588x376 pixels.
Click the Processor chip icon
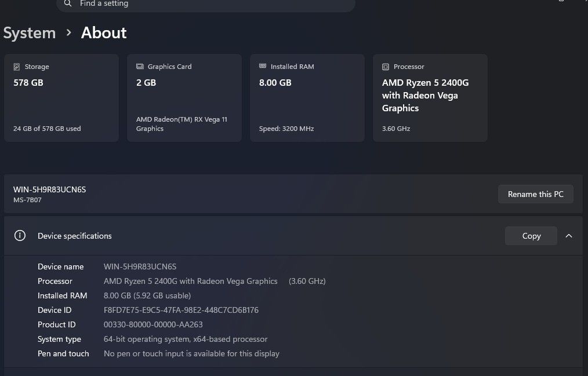pos(386,67)
